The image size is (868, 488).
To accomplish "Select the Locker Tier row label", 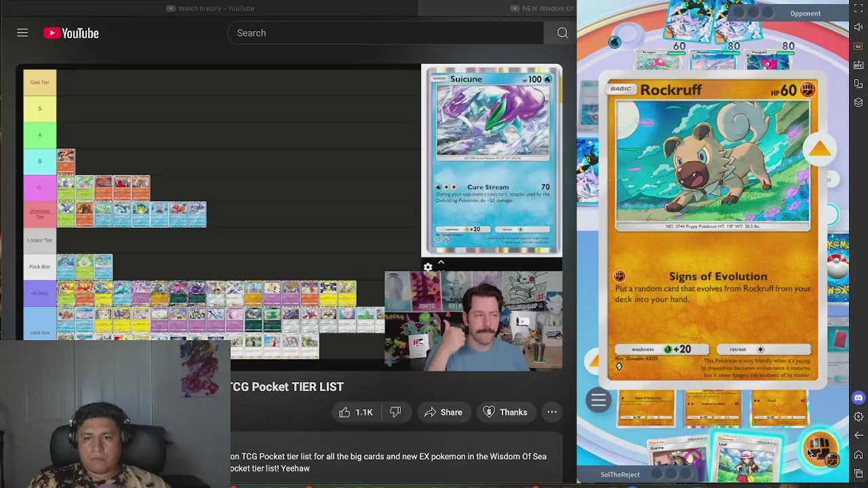I will point(39,240).
